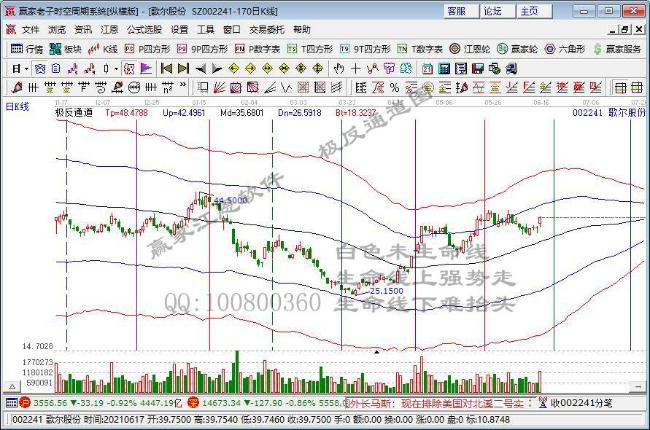Jump to last bar with skip-right icon
Viewport: 650px width, 430px height.
183,68
